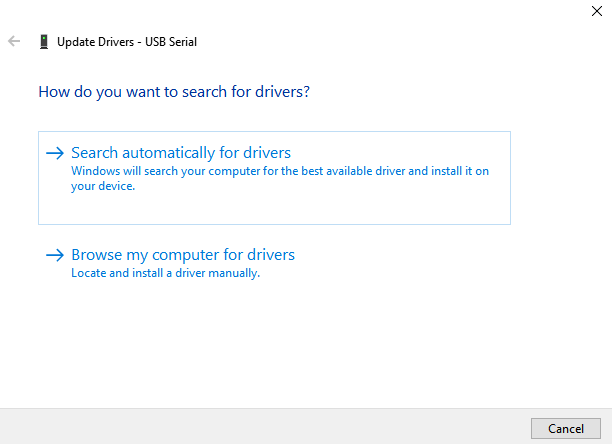Click the back arrow in the header
The width and height of the screenshot is (612, 444).
point(14,41)
